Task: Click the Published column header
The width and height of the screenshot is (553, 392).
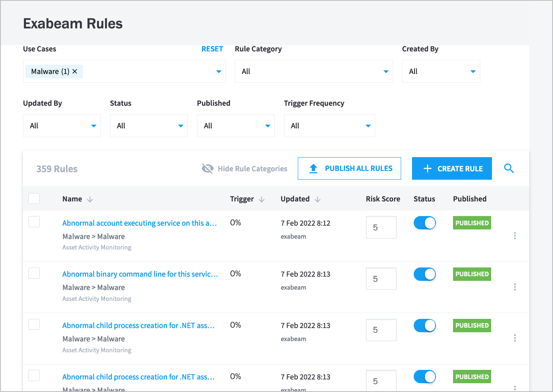Action: click(470, 199)
